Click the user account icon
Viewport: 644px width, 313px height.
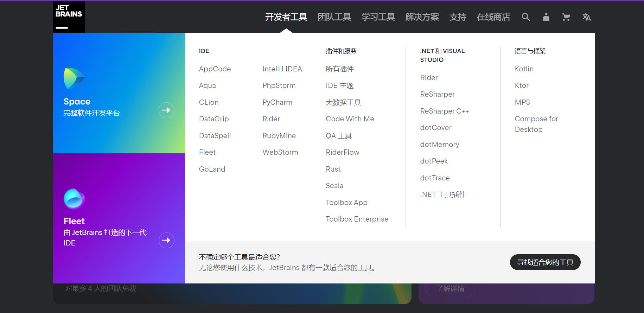(x=546, y=17)
